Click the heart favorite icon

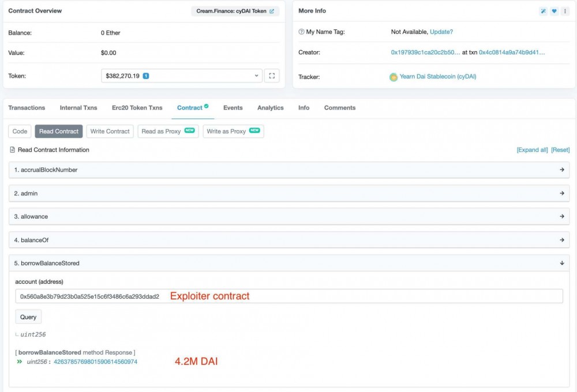(x=554, y=11)
